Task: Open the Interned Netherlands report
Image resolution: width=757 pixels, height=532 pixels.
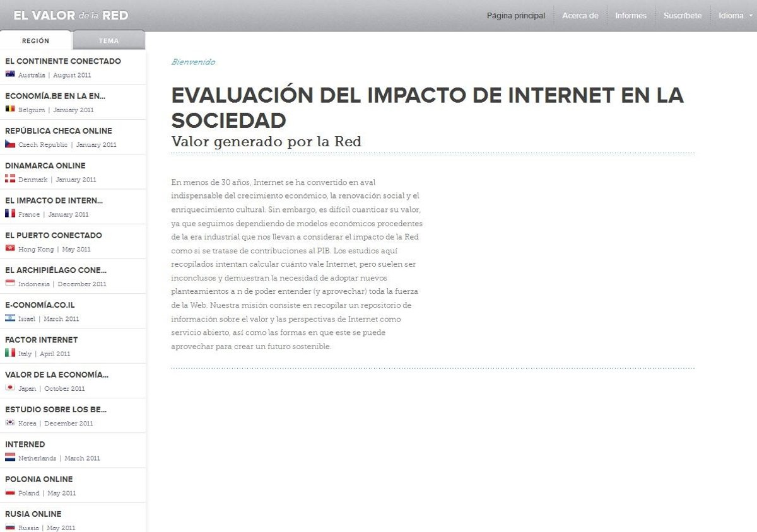Action: [25, 444]
